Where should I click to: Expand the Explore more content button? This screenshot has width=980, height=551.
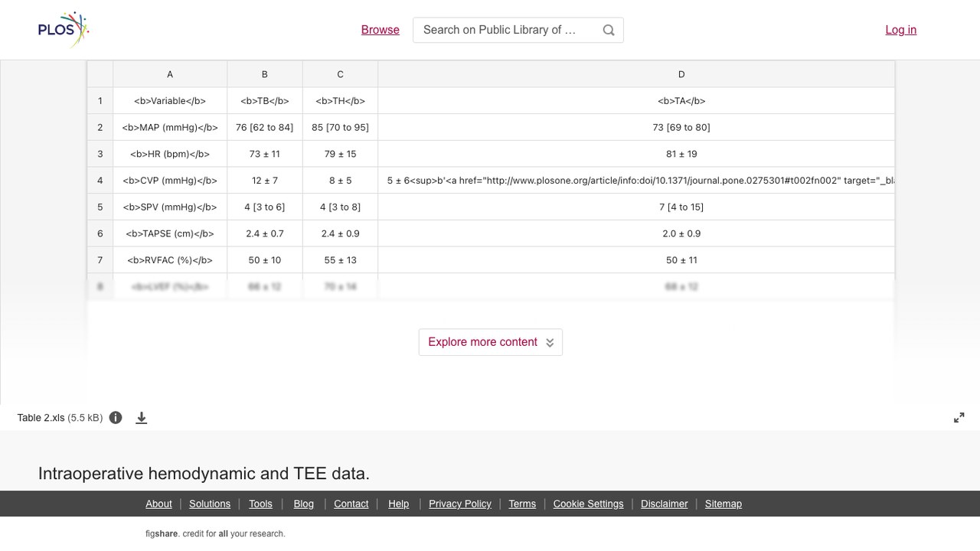coord(491,342)
